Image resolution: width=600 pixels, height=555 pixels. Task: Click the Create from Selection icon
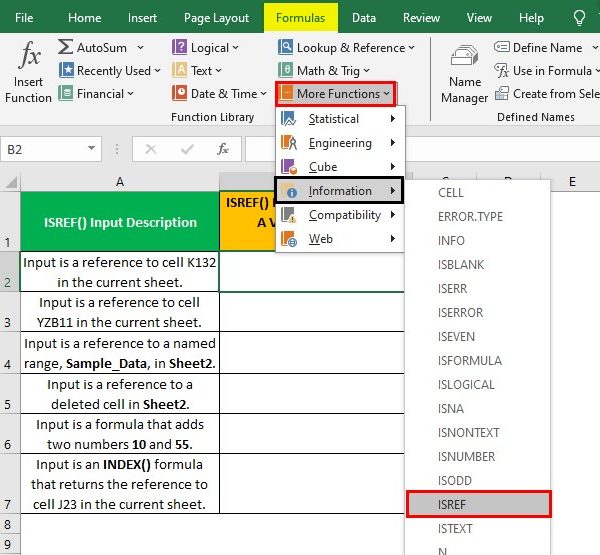pyautogui.click(x=502, y=94)
